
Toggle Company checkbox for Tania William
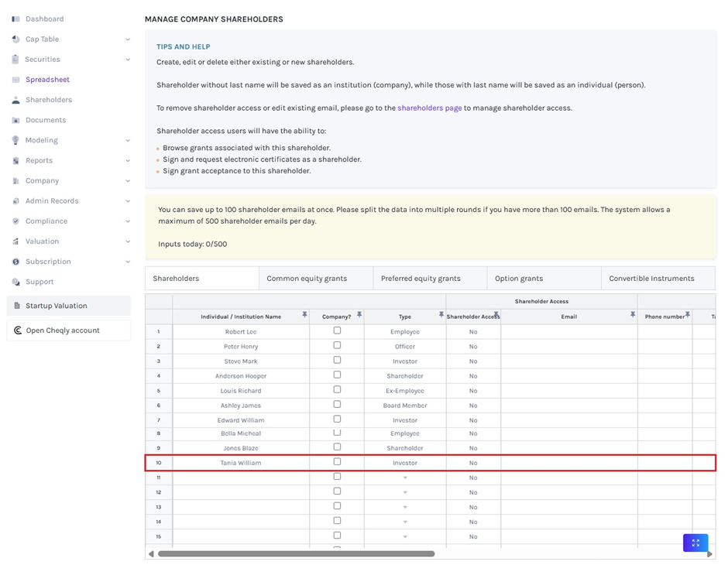(337, 462)
